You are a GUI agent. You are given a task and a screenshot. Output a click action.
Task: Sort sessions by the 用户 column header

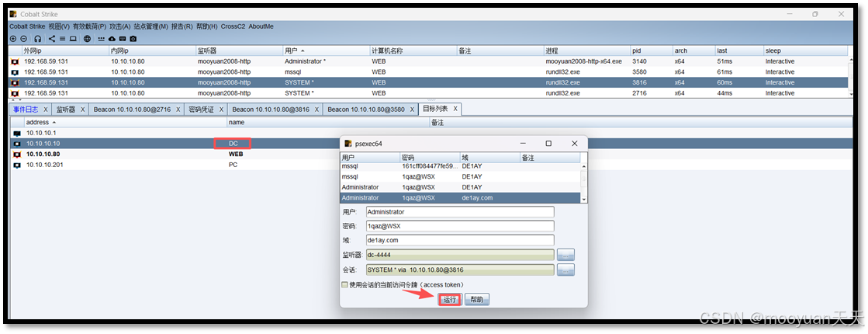pos(327,50)
